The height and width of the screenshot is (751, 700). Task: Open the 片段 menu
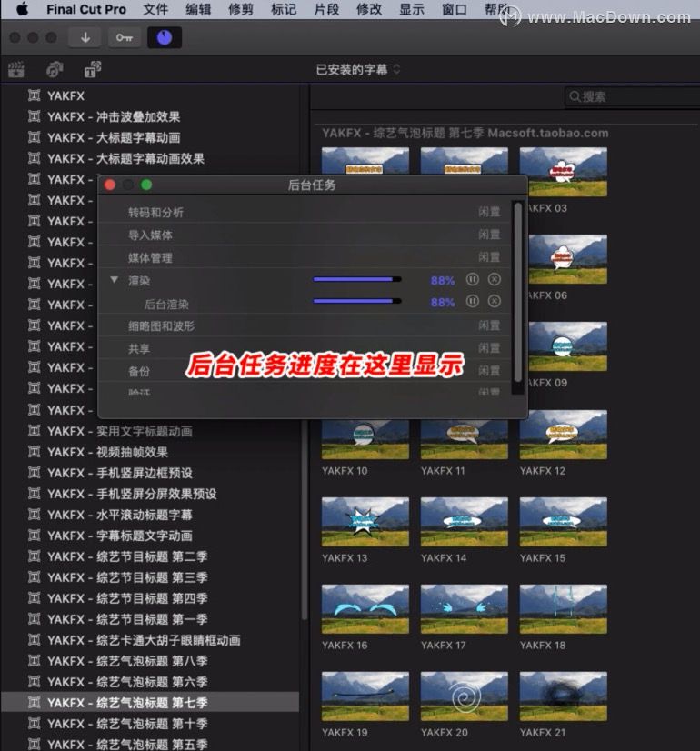(x=326, y=9)
